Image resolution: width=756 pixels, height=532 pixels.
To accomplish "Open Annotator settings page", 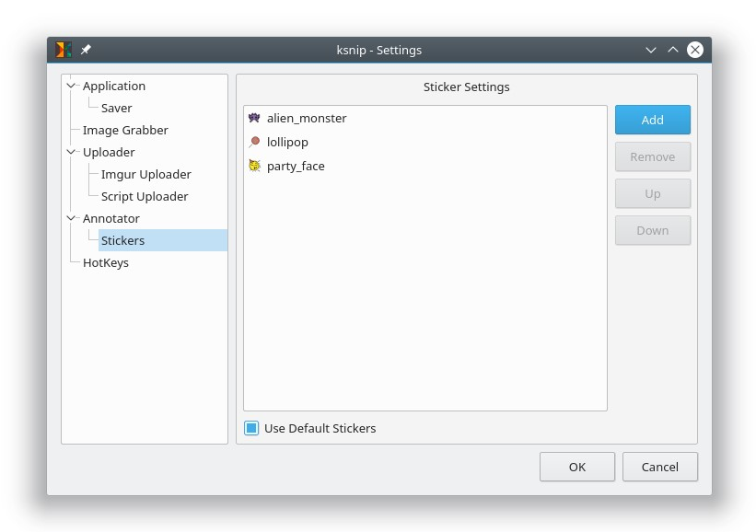I will (x=111, y=219).
